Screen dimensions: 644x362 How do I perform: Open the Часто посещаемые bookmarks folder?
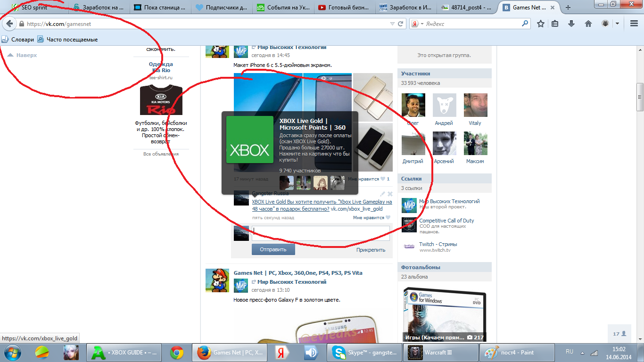coord(67,40)
